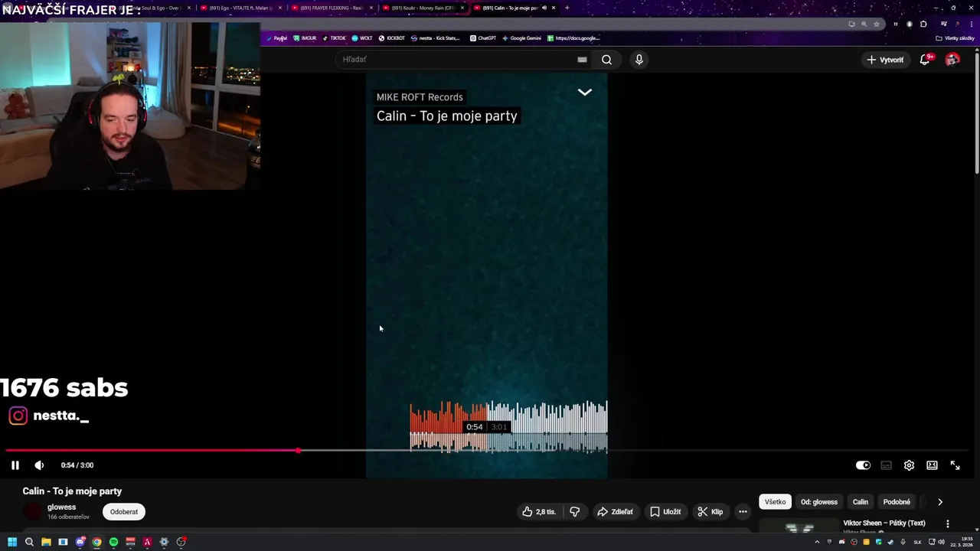Screen dimensions: 980x551
Task: Open the PayPal bookmark
Action: pyautogui.click(x=277, y=38)
